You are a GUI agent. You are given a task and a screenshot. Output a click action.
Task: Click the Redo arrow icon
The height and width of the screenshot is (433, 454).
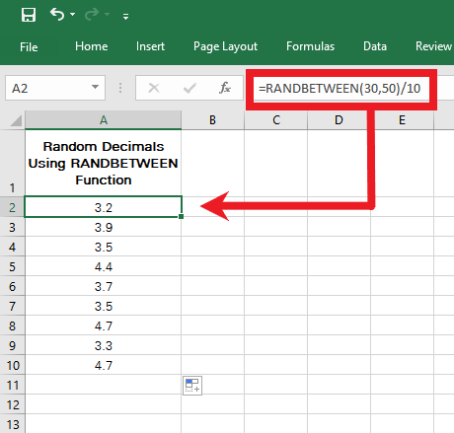[92, 15]
